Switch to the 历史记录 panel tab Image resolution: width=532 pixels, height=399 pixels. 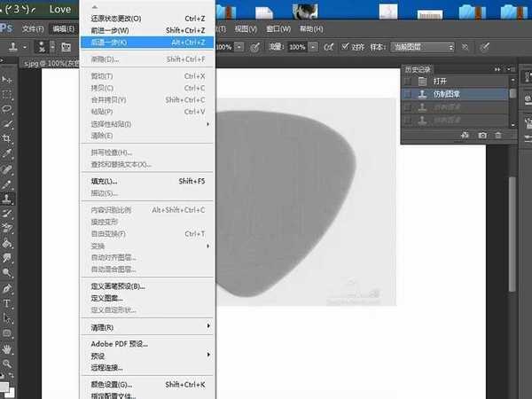tap(418, 69)
